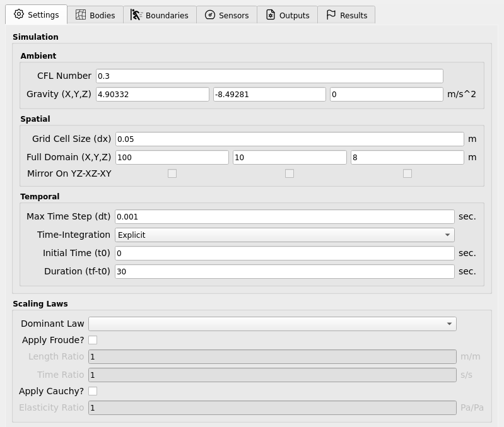This screenshot has width=504, height=427.
Task: Open the Settings tab
Action: coord(37,15)
